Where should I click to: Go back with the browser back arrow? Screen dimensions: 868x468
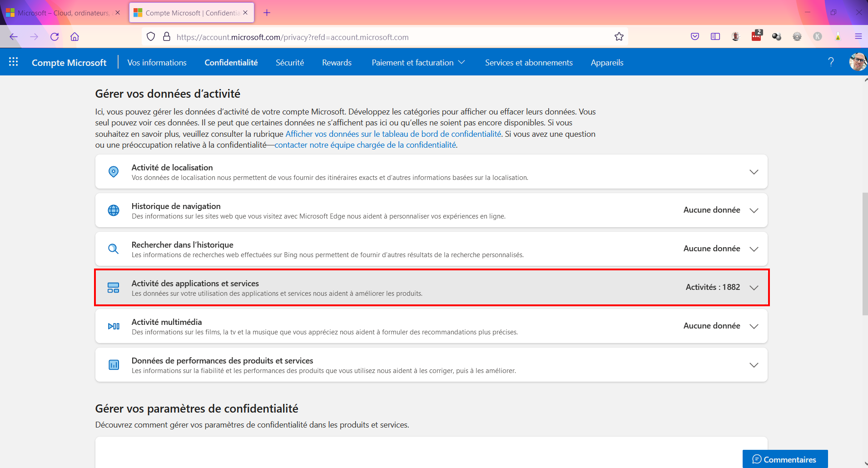coord(14,37)
